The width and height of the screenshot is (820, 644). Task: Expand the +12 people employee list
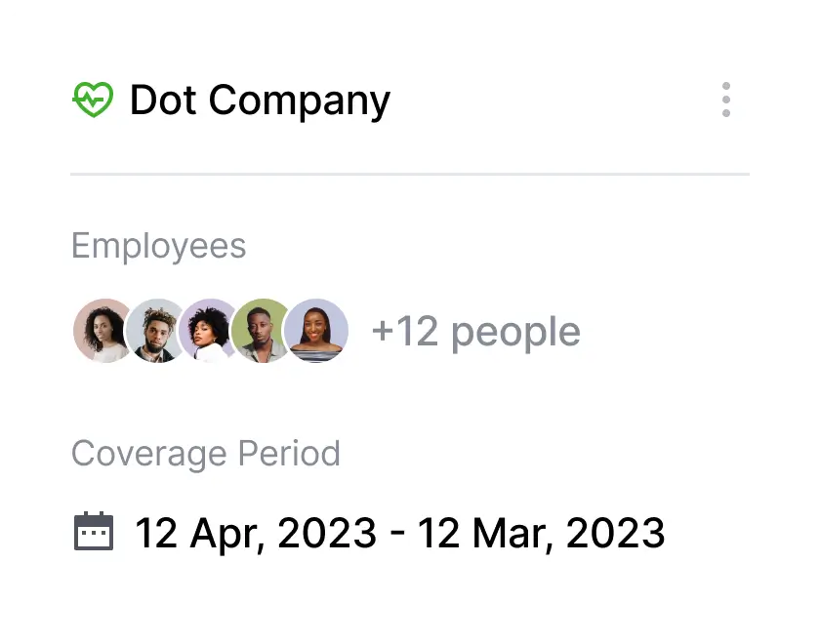pos(475,332)
